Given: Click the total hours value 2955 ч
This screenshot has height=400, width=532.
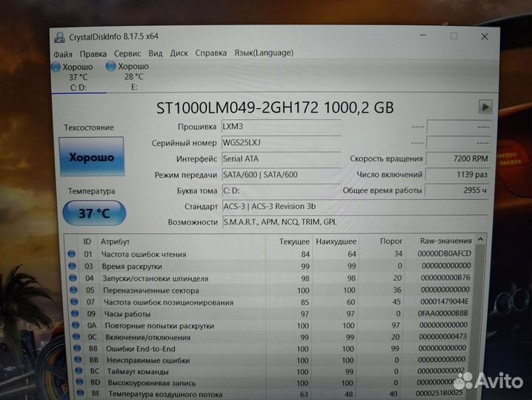Looking at the screenshot, I should pos(456,190).
